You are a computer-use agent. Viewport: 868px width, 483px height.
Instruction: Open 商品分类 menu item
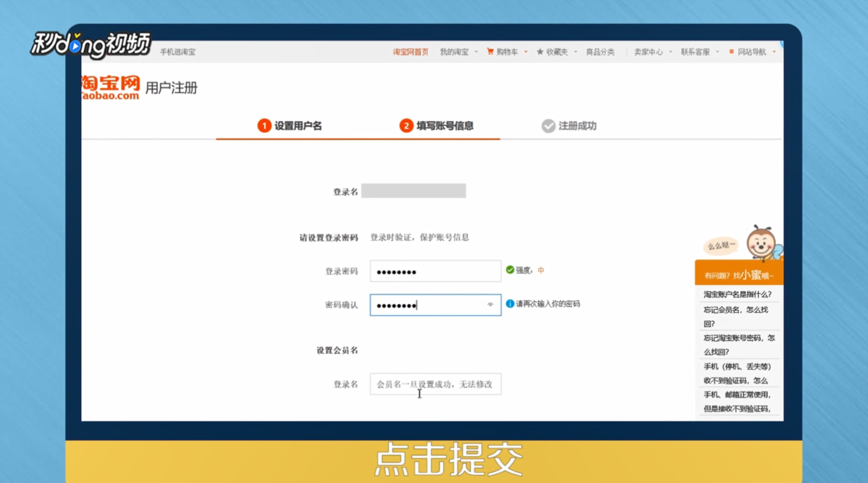click(x=600, y=52)
